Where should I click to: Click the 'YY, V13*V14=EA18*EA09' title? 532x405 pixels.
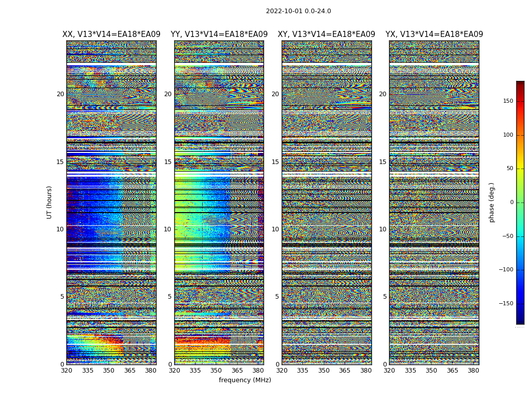point(219,34)
